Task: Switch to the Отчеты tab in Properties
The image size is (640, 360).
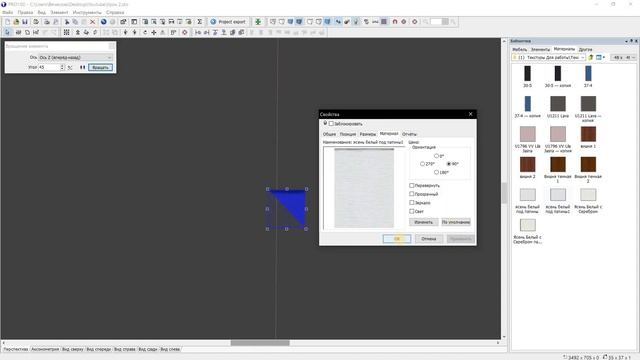Action: point(409,134)
